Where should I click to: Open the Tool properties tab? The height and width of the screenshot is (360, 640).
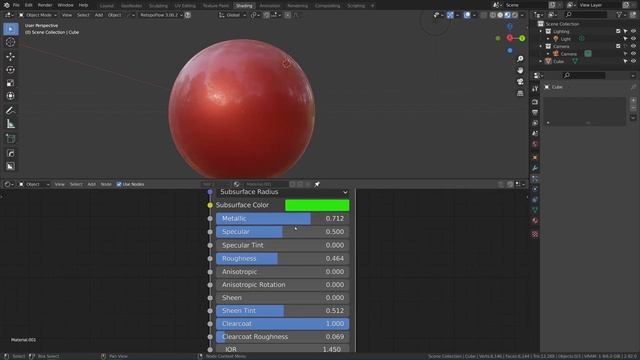tap(535, 89)
